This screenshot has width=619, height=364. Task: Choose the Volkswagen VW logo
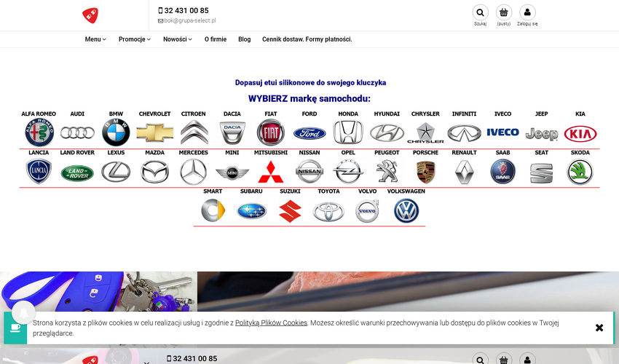[x=406, y=210]
